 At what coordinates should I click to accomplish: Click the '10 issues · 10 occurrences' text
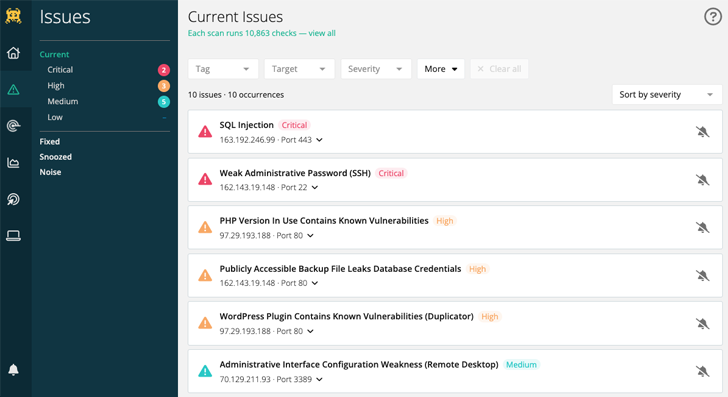(236, 95)
